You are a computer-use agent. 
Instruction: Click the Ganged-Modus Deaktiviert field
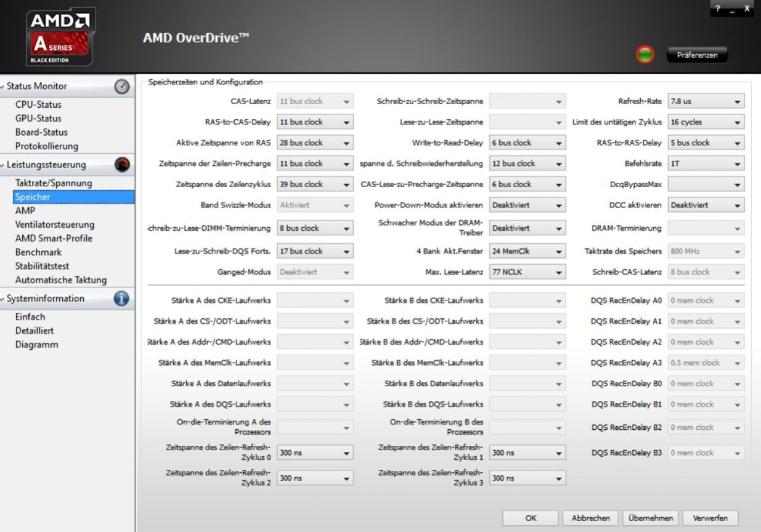point(315,272)
